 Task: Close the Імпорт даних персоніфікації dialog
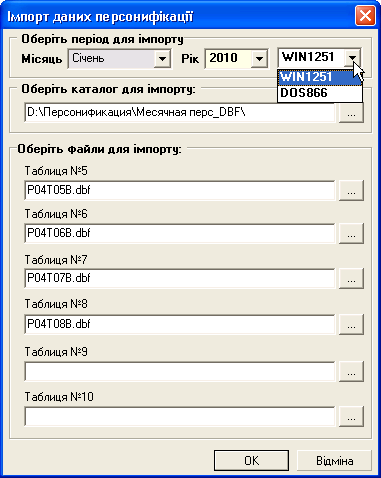pyautogui.click(x=365, y=16)
